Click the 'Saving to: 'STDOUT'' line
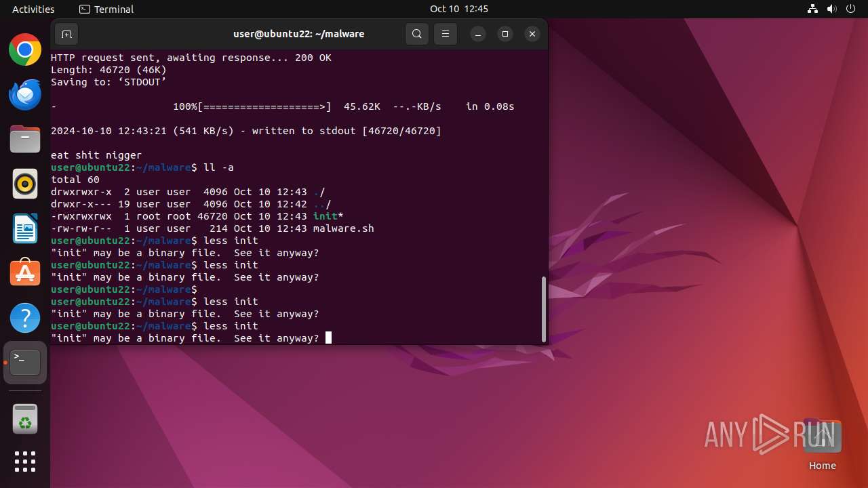The height and width of the screenshot is (488, 868). pyautogui.click(x=108, y=82)
